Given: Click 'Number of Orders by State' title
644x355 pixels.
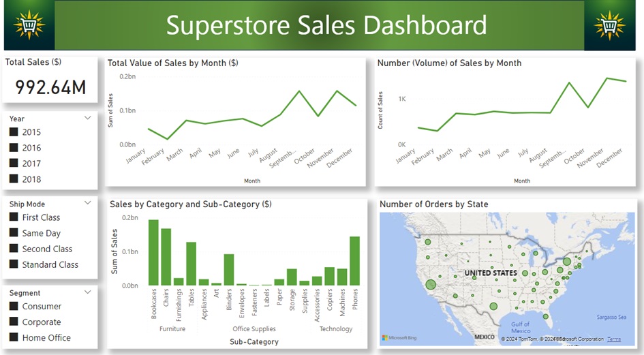Looking at the screenshot, I should (433, 204).
